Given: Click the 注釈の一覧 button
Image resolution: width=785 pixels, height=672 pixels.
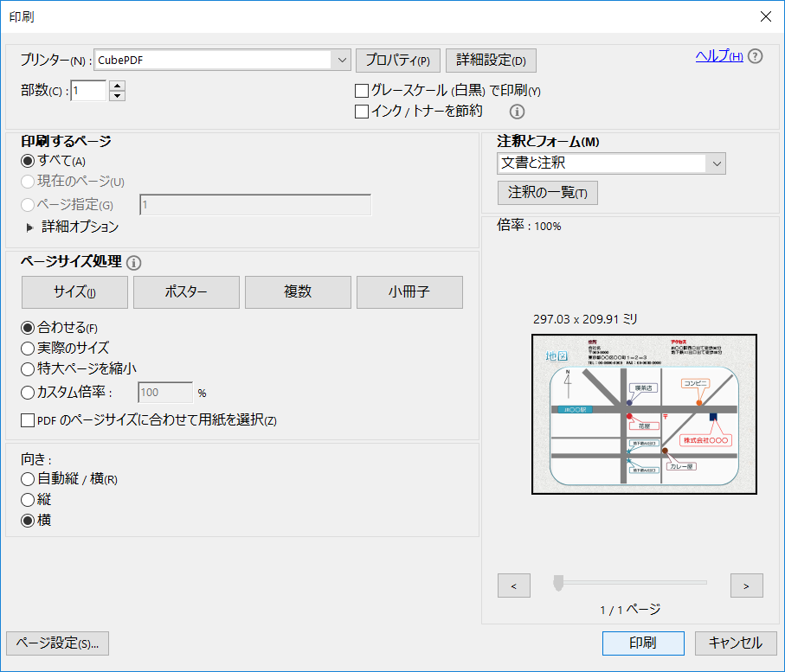Looking at the screenshot, I should [x=547, y=193].
